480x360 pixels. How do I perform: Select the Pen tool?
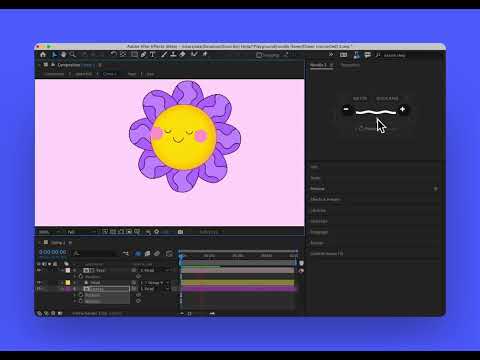click(143, 55)
